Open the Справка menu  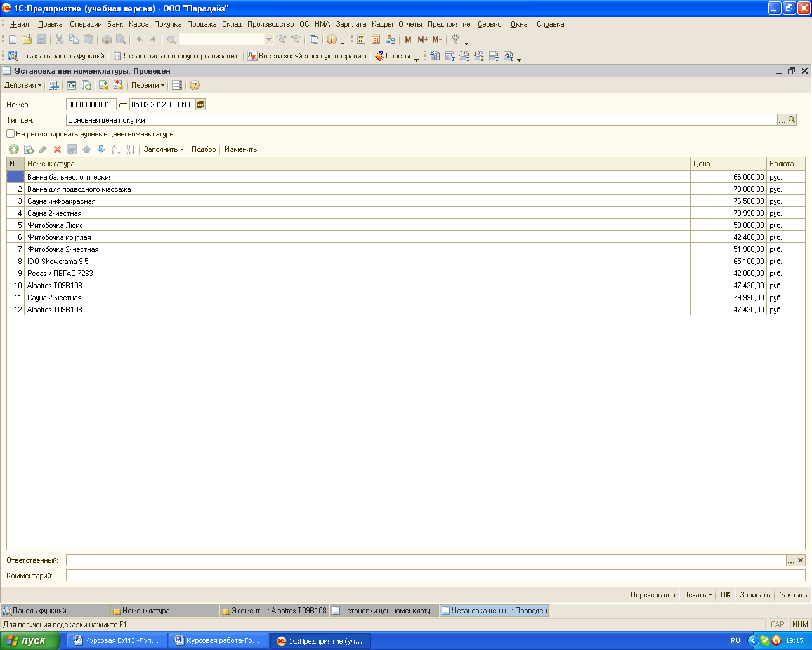(x=551, y=24)
